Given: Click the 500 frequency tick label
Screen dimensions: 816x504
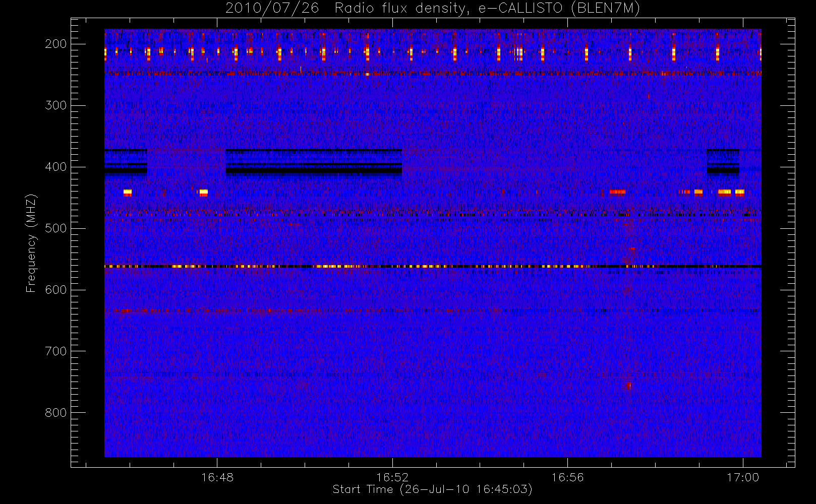Looking at the screenshot, I should click(55, 228).
